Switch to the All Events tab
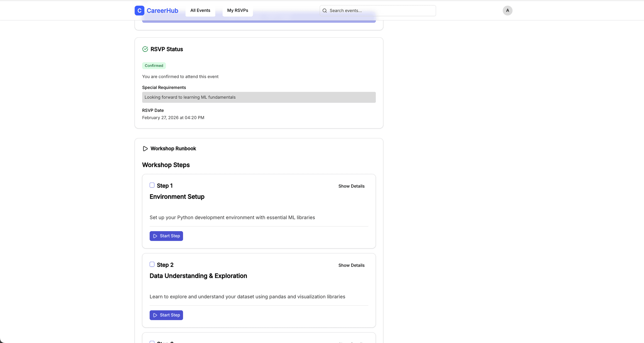The height and width of the screenshot is (343, 644). coord(200,10)
